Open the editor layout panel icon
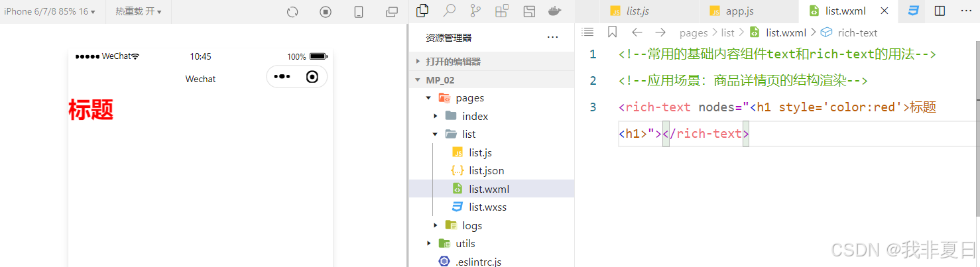980x267 pixels. pos(529,11)
